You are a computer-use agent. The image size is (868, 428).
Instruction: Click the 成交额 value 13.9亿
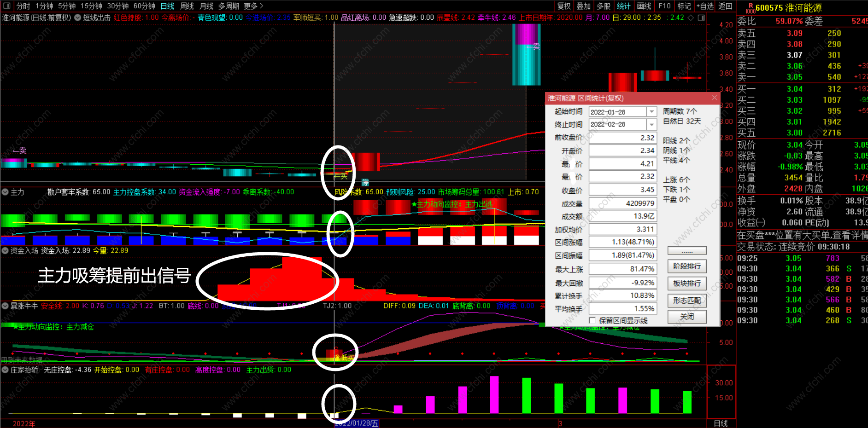tap(623, 216)
